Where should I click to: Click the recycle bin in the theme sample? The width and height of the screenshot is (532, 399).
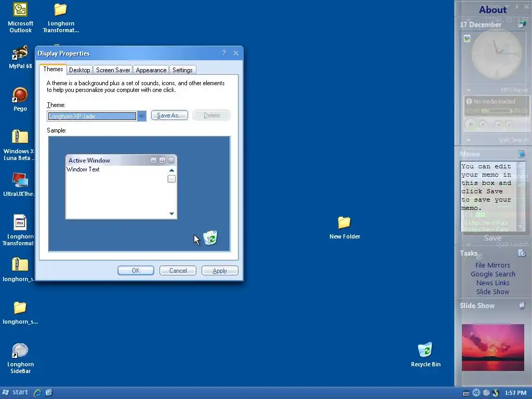click(210, 237)
